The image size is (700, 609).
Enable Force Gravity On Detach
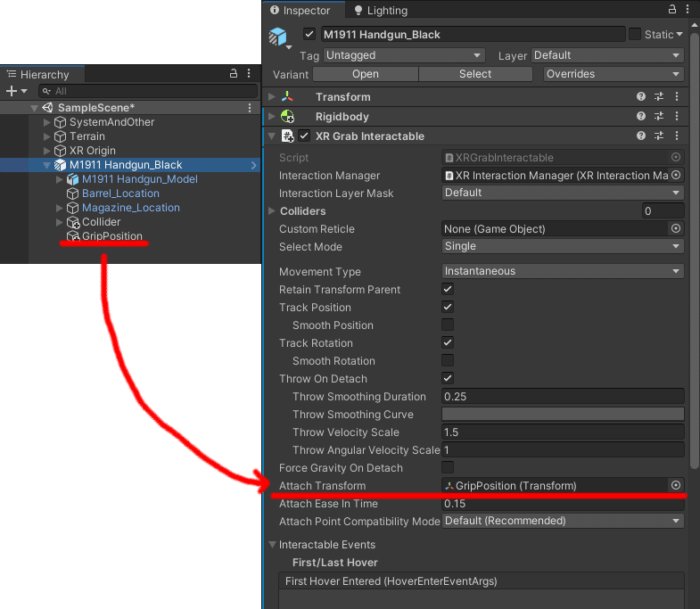(448, 467)
